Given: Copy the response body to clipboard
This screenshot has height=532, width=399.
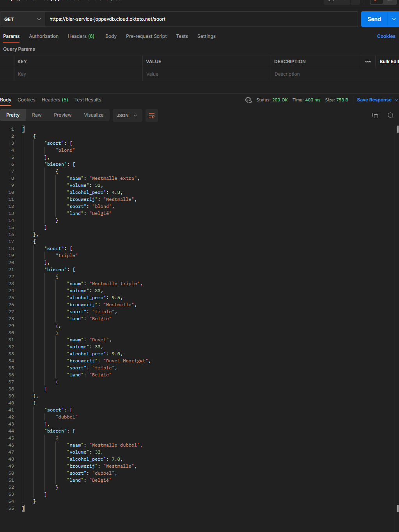Looking at the screenshot, I should [375, 115].
